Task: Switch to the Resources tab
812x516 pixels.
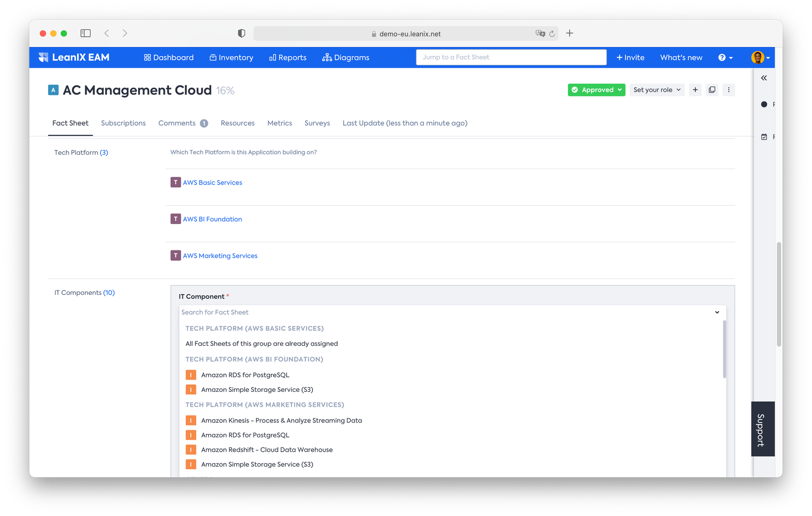Action: pos(238,123)
